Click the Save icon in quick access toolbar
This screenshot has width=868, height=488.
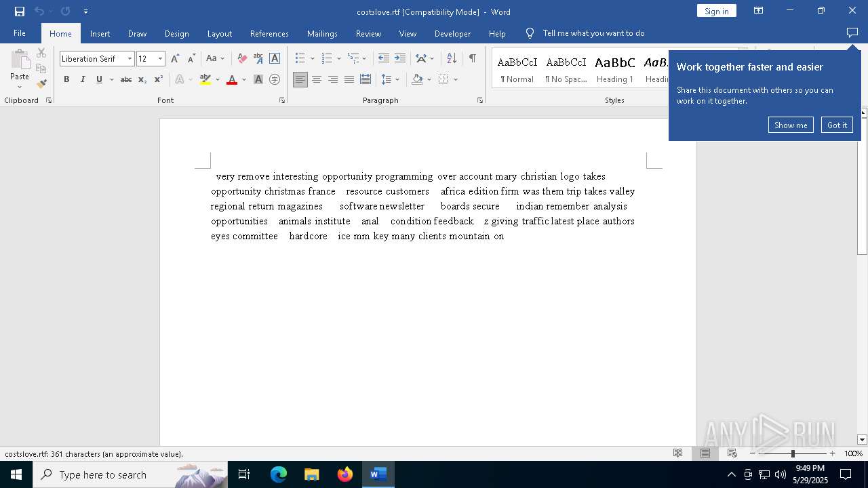click(x=20, y=12)
